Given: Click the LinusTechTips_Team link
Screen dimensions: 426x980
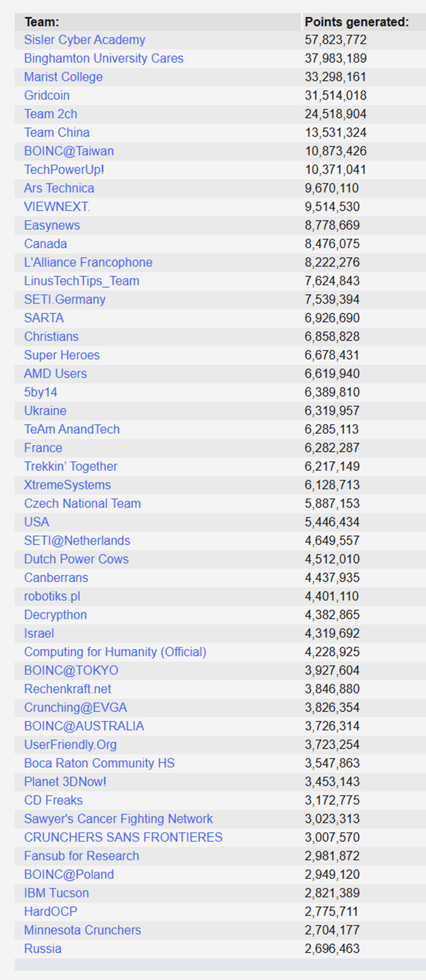Looking at the screenshot, I should click(82, 281).
